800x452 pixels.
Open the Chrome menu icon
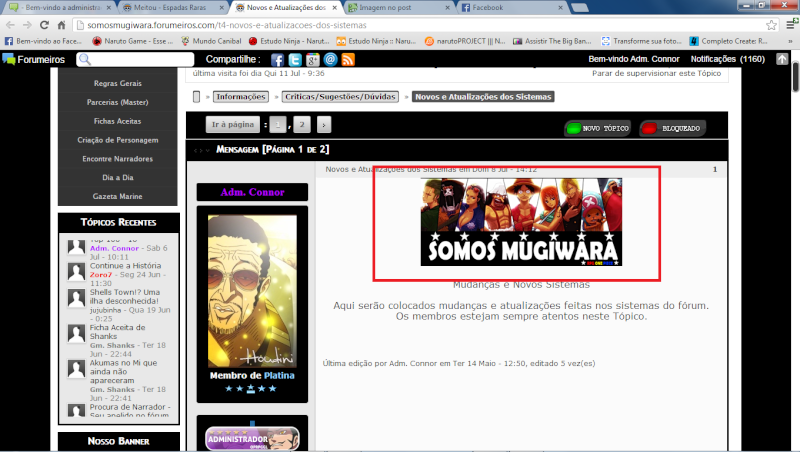pos(791,24)
